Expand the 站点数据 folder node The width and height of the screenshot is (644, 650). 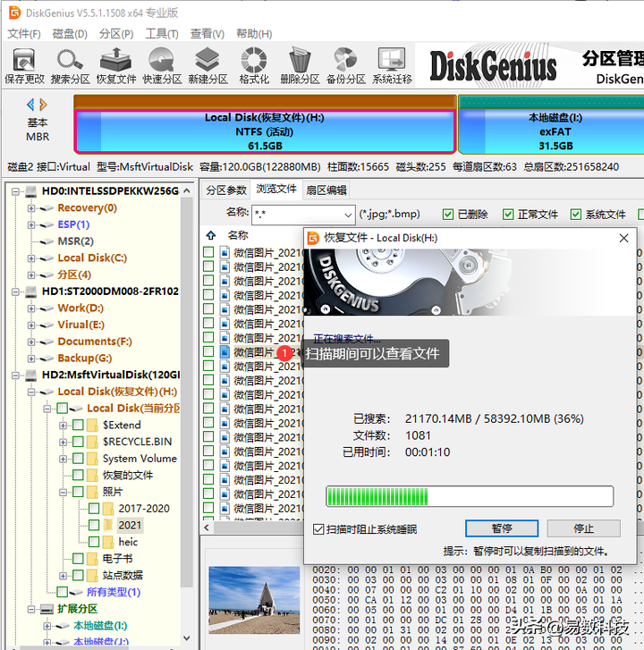click(63, 576)
